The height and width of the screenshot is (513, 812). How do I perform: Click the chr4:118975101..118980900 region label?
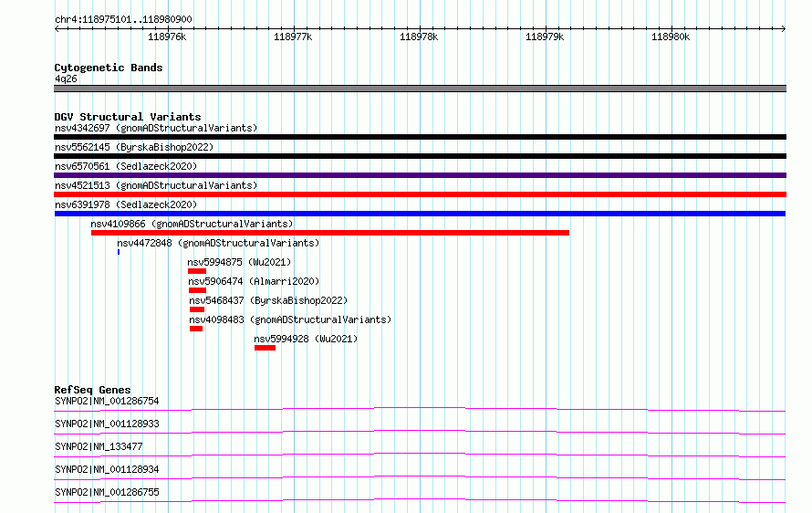[x=123, y=20]
